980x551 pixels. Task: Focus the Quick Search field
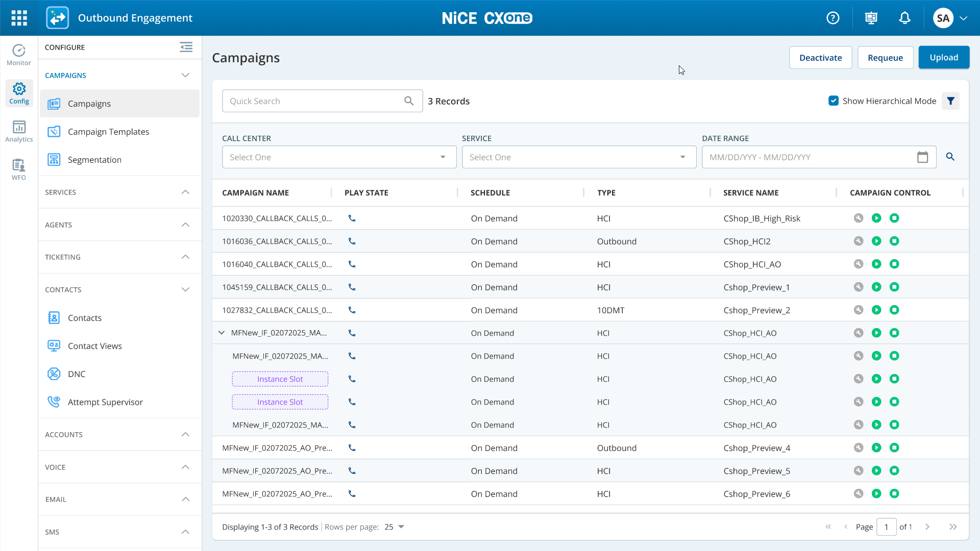coord(322,101)
